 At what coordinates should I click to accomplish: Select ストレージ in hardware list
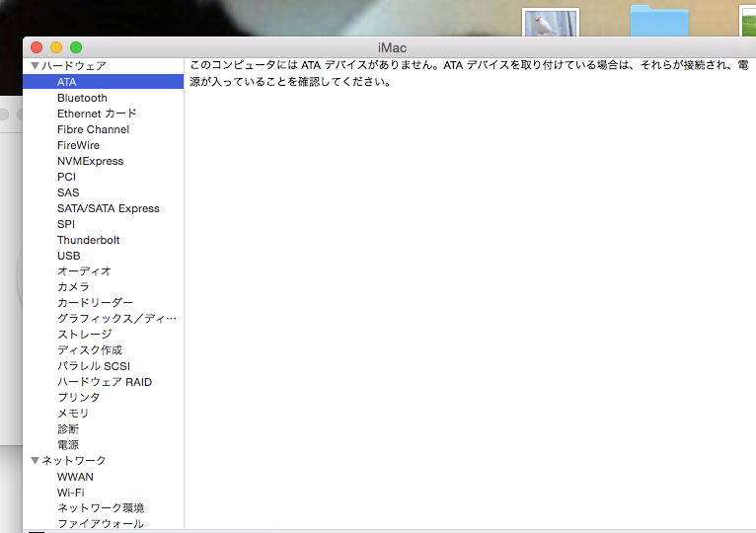[x=84, y=335]
